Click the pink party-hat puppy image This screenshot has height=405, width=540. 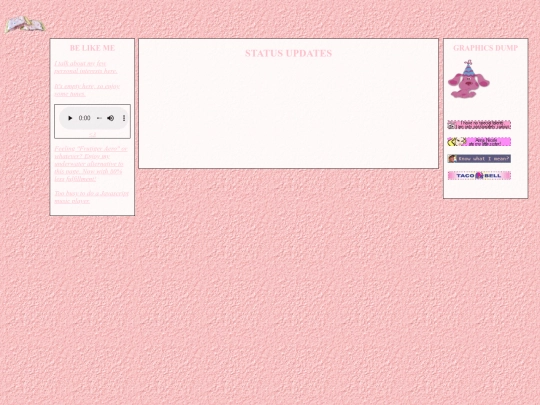(468, 80)
